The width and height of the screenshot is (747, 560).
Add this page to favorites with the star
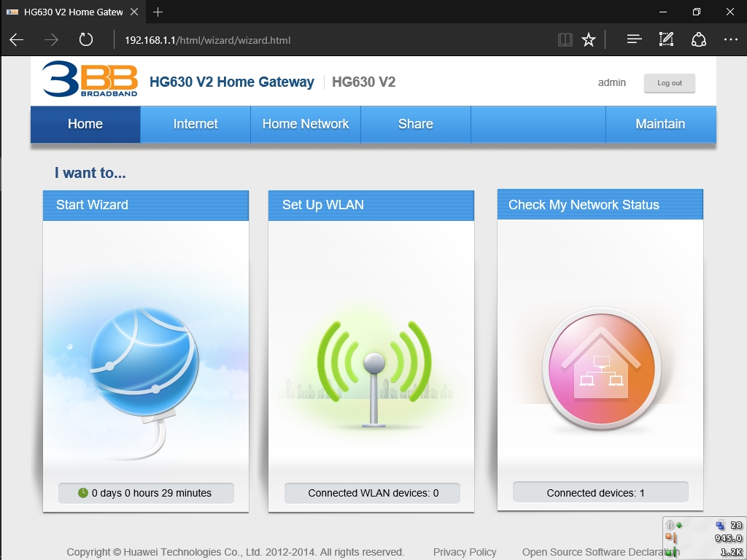589,40
